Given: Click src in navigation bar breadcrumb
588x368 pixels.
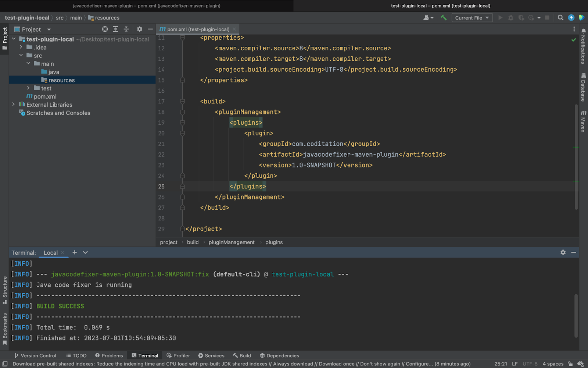Looking at the screenshot, I should click(60, 18).
